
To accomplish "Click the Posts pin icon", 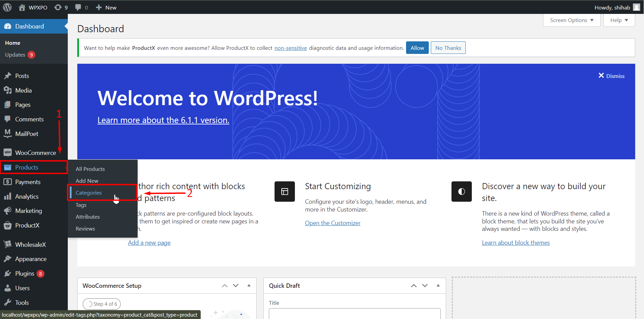I will [x=7, y=76].
